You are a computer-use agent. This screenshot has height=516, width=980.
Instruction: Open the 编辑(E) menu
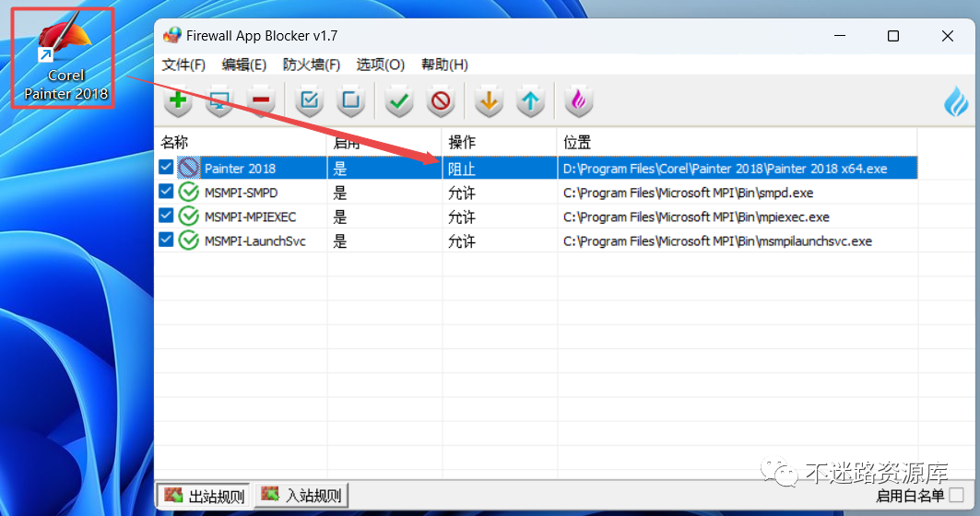coord(243,64)
